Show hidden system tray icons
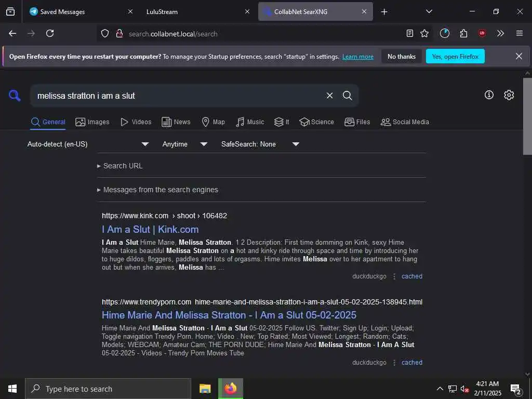Viewport: 532px width, 399px height. coord(440,389)
